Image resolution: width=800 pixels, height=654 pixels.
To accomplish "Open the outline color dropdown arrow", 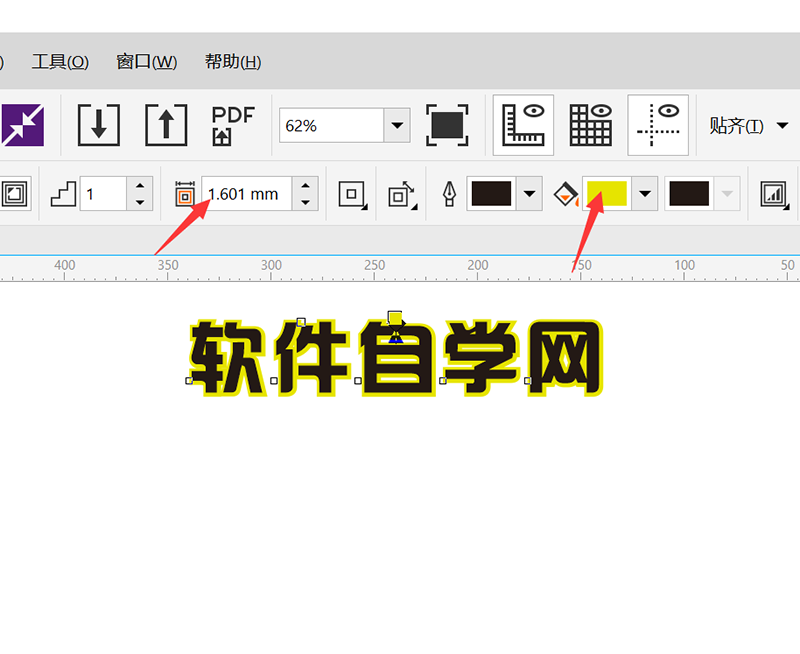I will click(527, 193).
